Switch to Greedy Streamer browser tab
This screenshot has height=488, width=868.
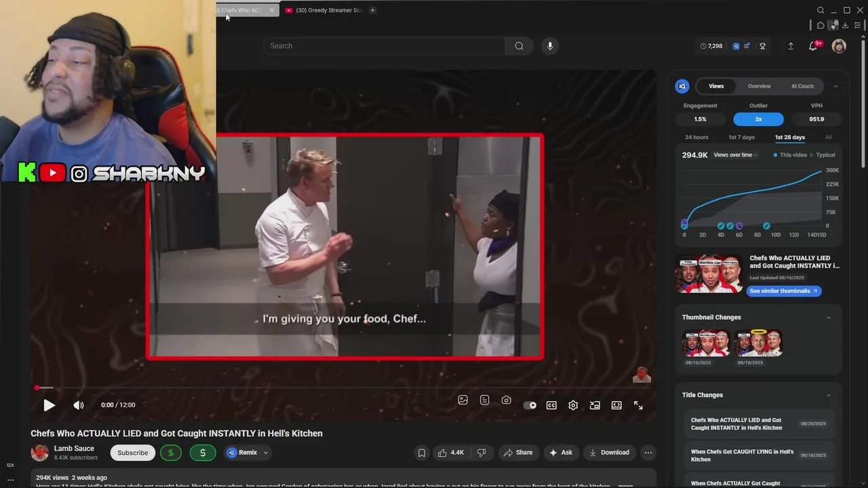324,10
